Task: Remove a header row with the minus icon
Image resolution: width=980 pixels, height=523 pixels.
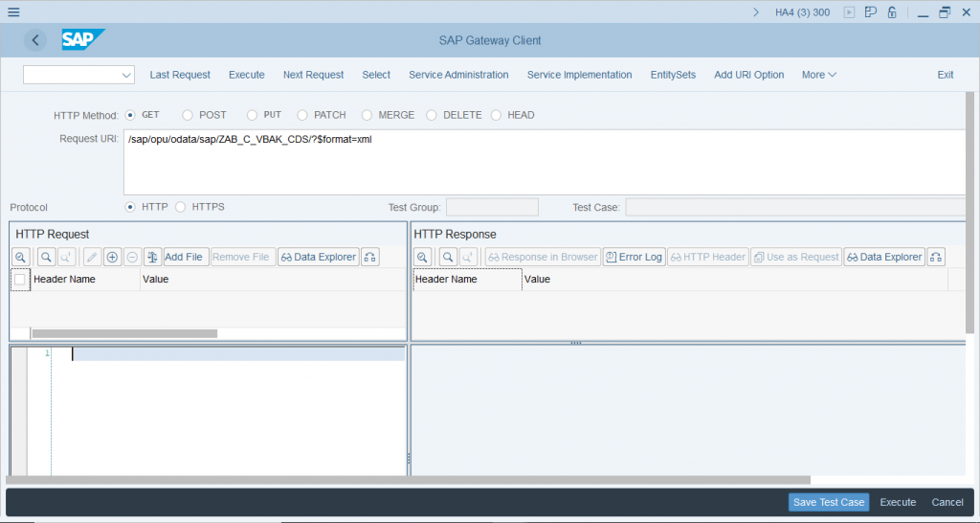Action: click(132, 257)
